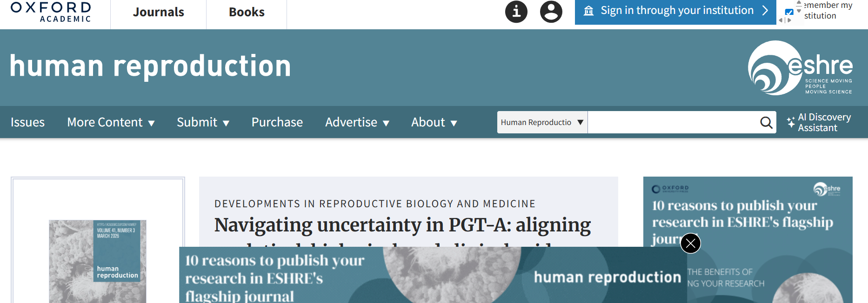This screenshot has width=868, height=303.
Task: Expand the More Content dropdown
Action: click(x=111, y=122)
